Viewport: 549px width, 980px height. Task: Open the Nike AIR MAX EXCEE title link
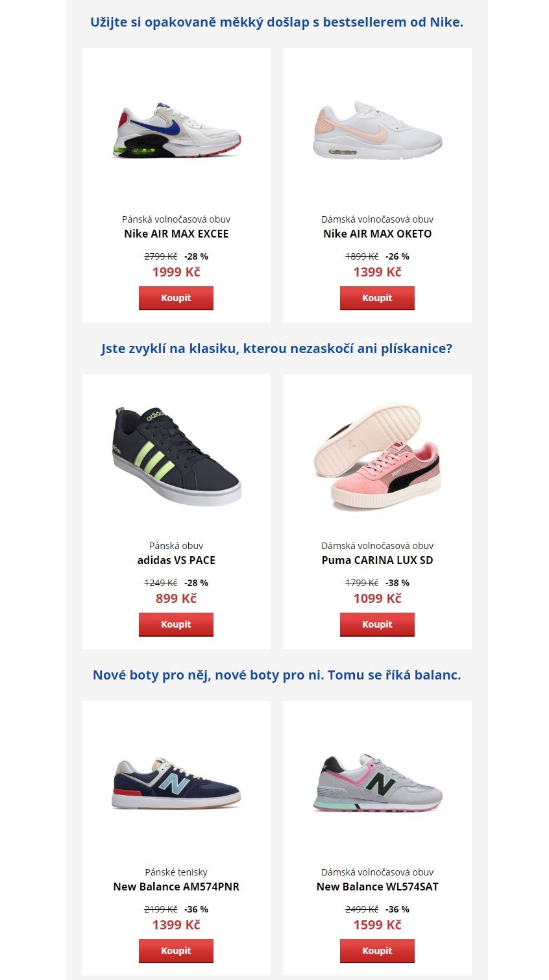(x=177, y=234)
